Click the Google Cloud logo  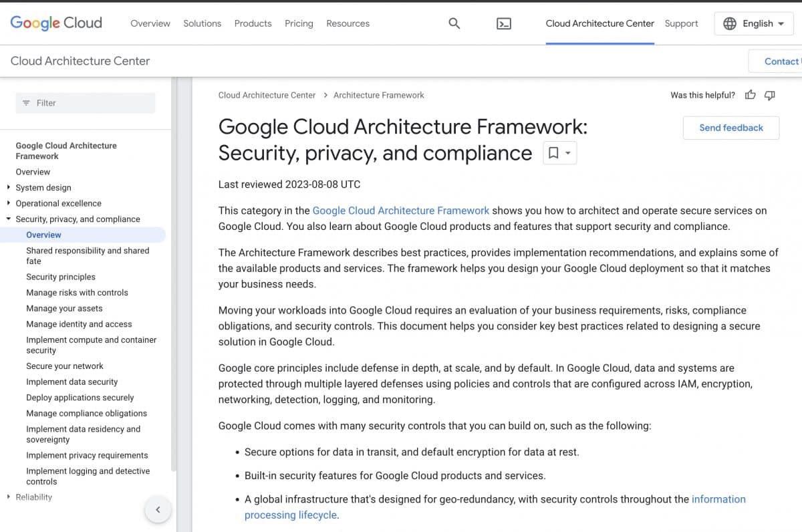[55, 22]
